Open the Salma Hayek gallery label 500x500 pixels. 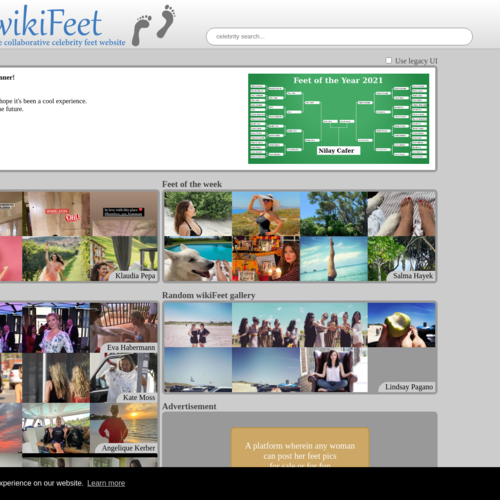coord(413,276)
